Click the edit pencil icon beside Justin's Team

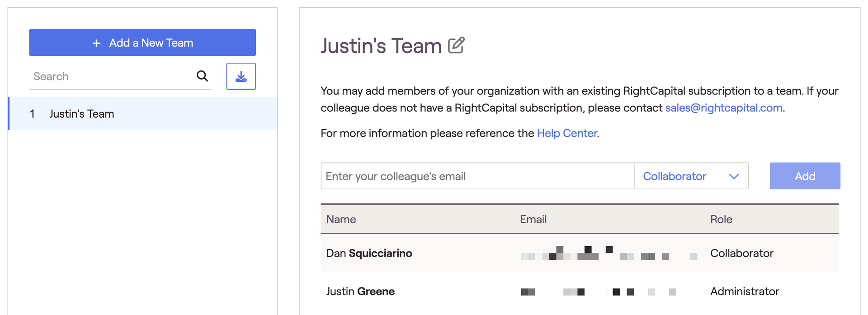(456, 45)
